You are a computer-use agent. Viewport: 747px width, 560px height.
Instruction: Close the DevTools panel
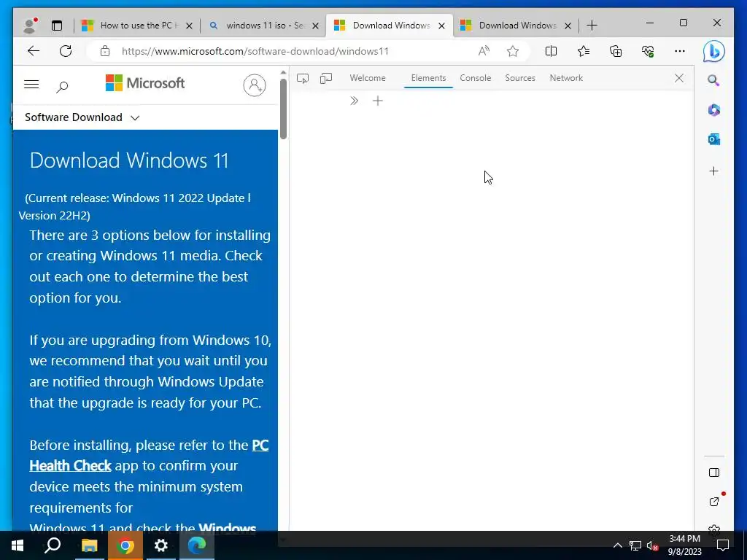679,78
